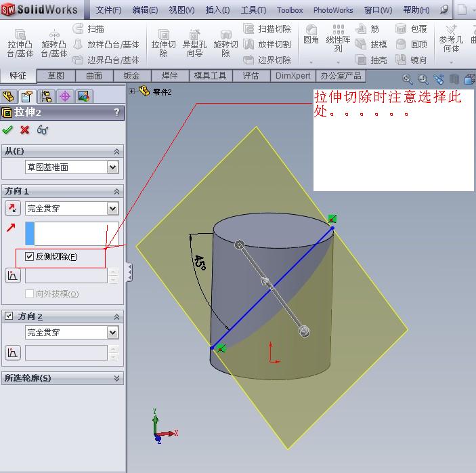This screenshot has height=473, width=476.
Task: Confirm the extrude with green checkmark
Action: tap(7, 130)
